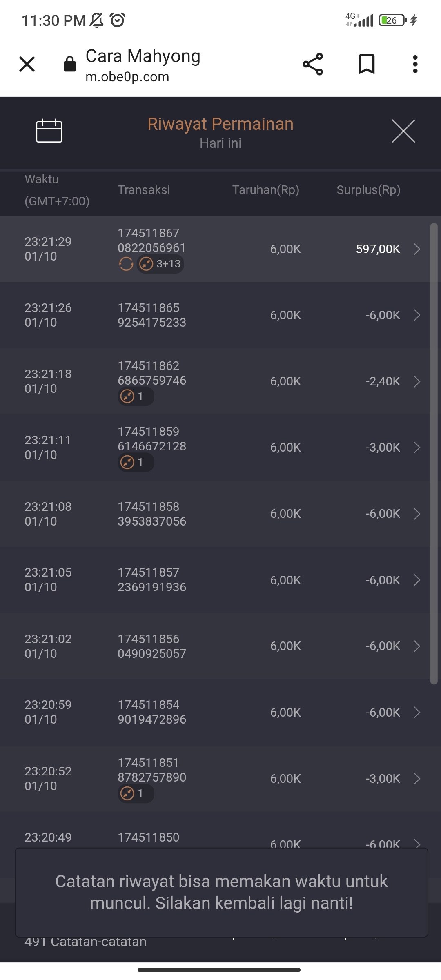Screen dimensions: 441x980
Task: Dismiss the Catatan riwayat notice toast
Action: [221, 892]
